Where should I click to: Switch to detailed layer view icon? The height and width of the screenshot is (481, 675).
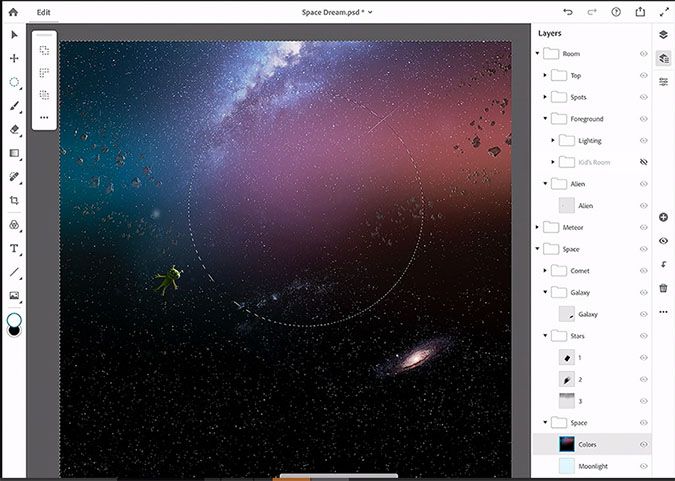[663, 58]
